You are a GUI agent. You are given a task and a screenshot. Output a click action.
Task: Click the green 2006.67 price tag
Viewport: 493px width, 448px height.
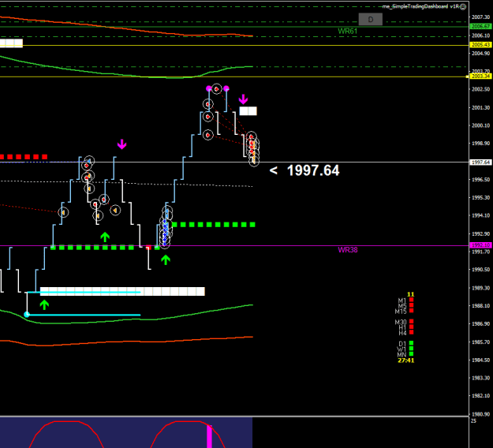tap(480, 26)
